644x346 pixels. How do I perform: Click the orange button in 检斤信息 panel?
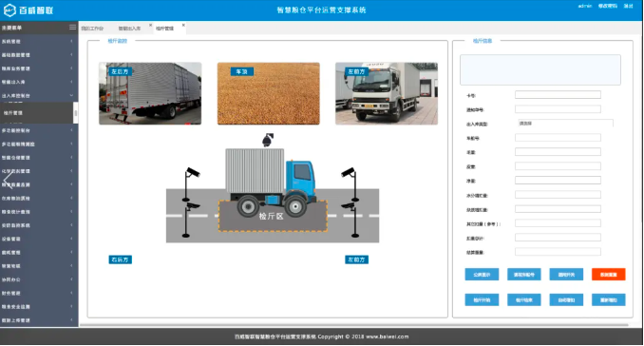pyautogui.click(x=608, y=275)
